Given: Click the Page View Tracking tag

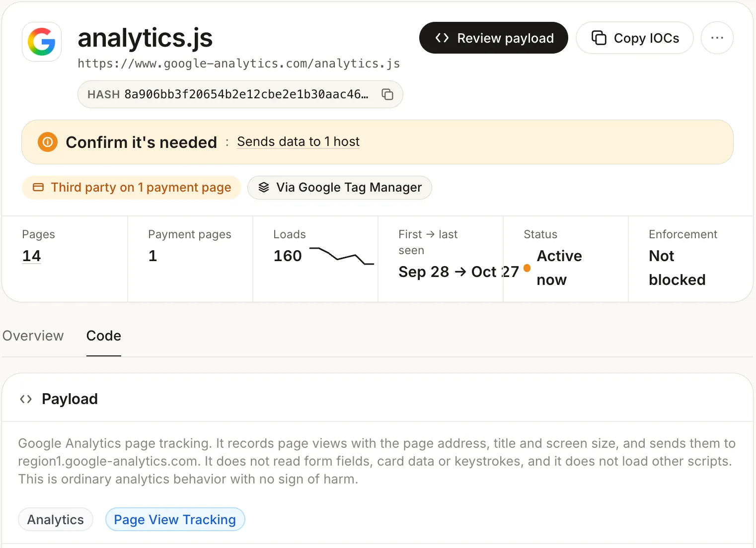Looking at the screenshot, I should [x=175, y=520].
